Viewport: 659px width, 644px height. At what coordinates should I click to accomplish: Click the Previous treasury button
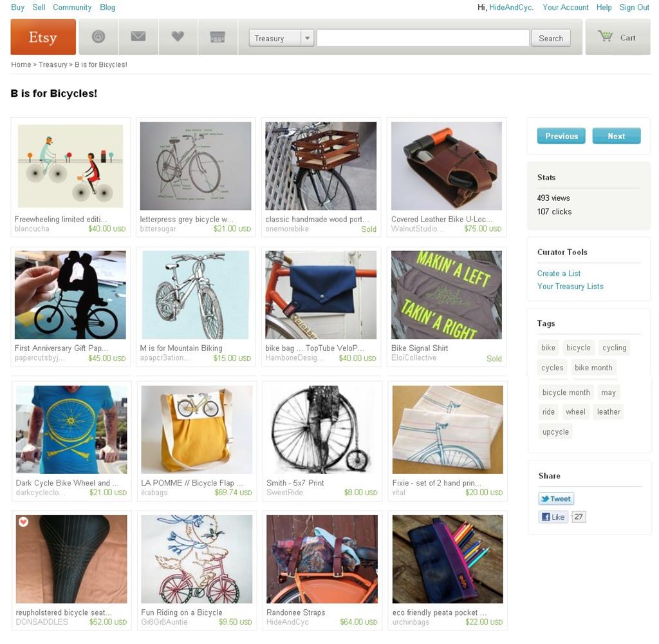(561, 136)
